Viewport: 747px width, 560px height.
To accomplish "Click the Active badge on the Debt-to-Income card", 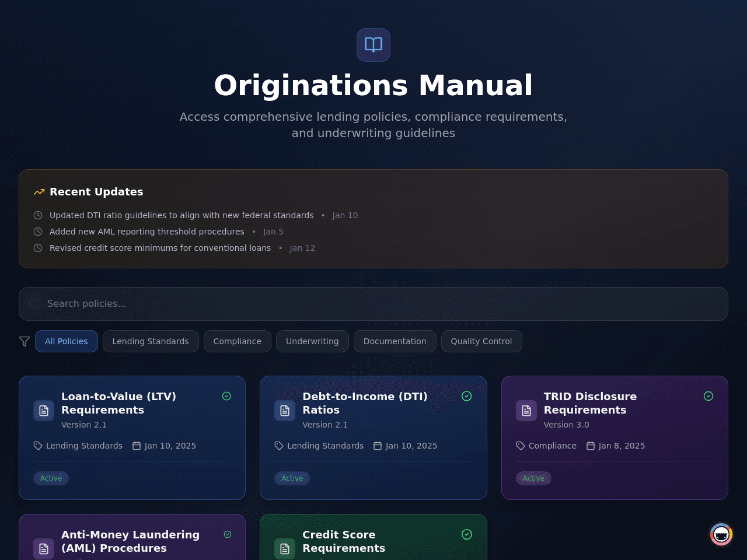I will pyautogui.click(x=292, y=478).
